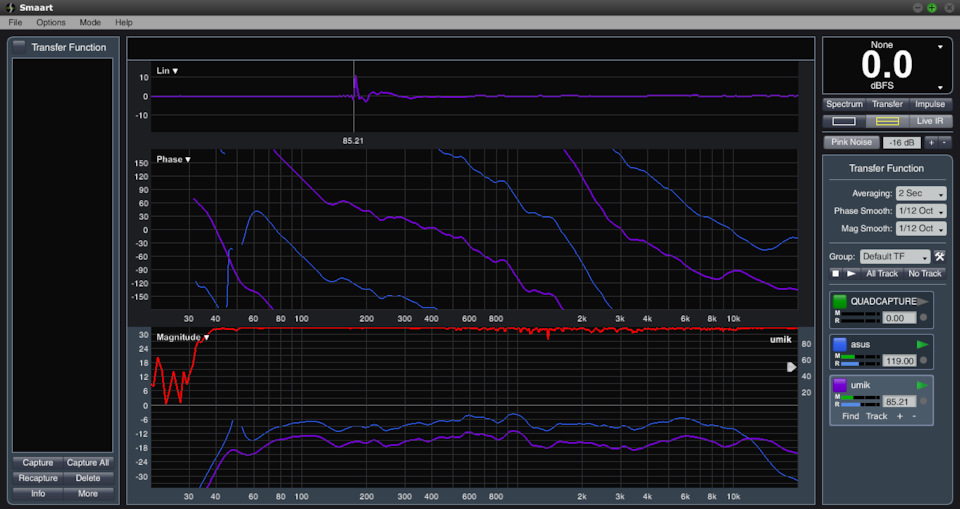Open the Options menu
This screenshot has height=509, width=960.
51,22
